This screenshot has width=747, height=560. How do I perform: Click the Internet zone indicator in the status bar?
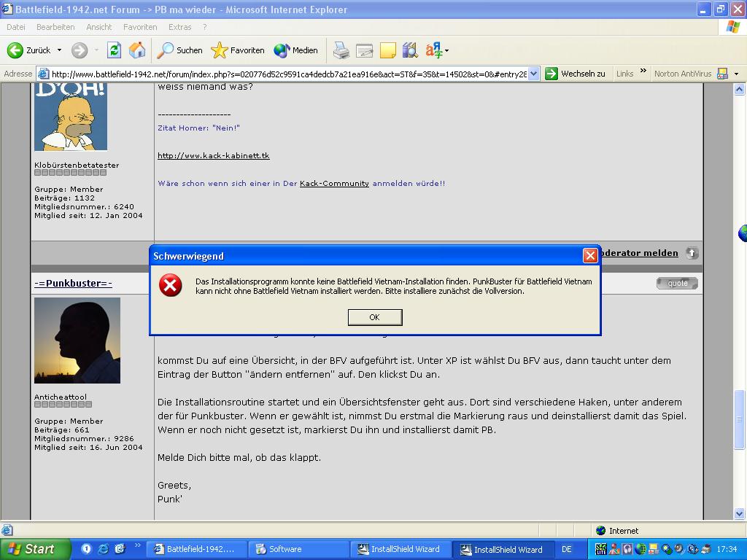click(x=617, y=531)
